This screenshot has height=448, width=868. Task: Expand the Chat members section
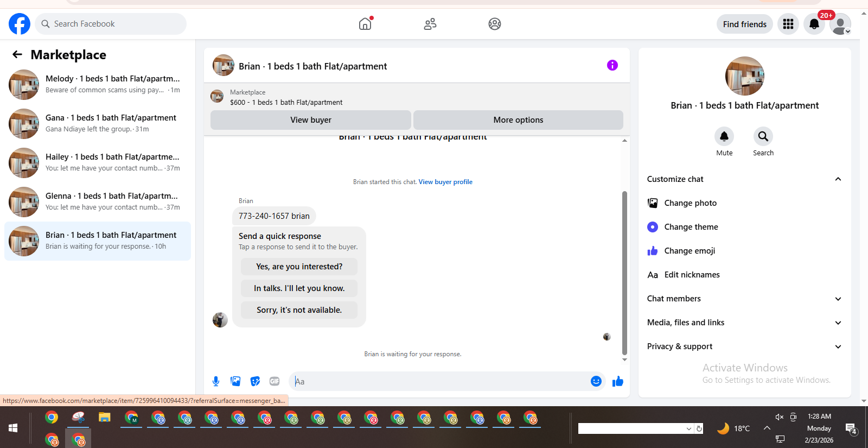tap(745, 299)
